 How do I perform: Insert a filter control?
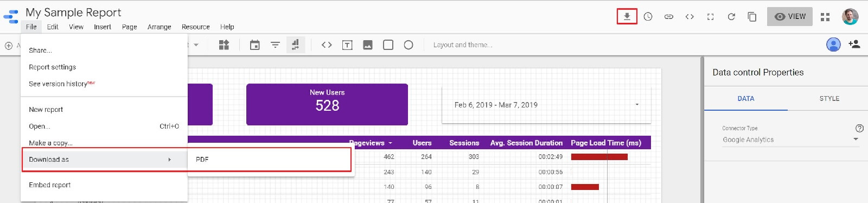point(275,45)
